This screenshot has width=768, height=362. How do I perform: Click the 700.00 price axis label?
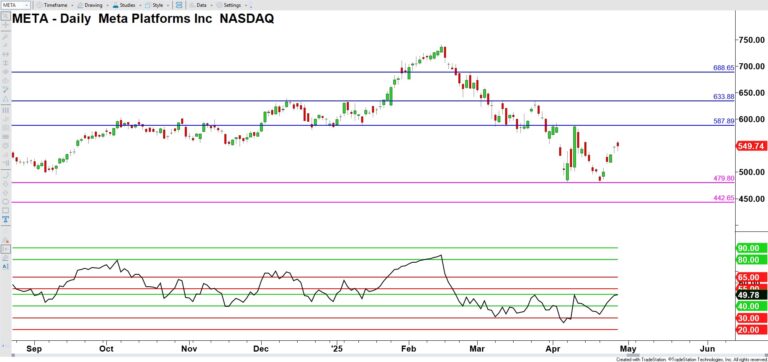pyautogui.click(x=752, y=66)
